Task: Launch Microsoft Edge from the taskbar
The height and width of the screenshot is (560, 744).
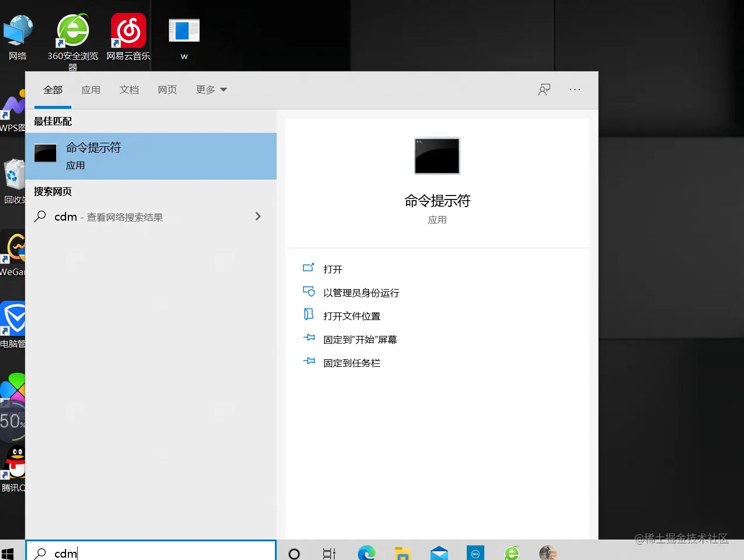Action: click(366, 552)
